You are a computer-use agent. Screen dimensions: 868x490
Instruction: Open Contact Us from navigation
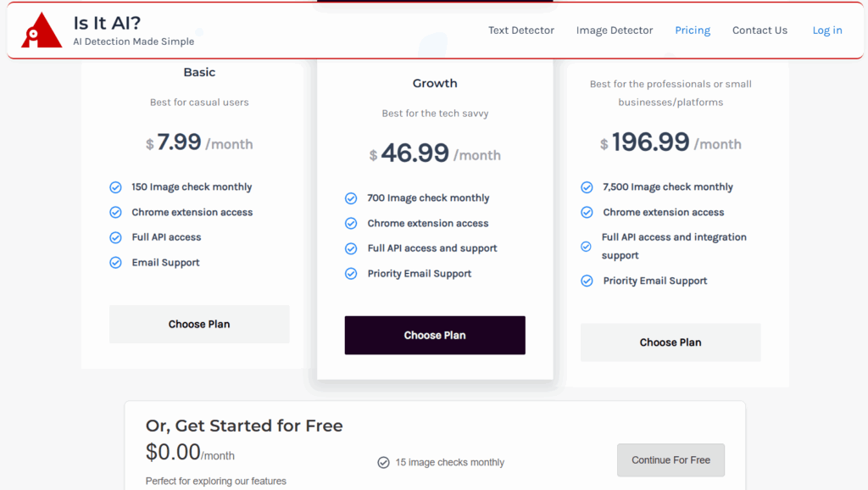pyautogui.click(x=759, y=31)
